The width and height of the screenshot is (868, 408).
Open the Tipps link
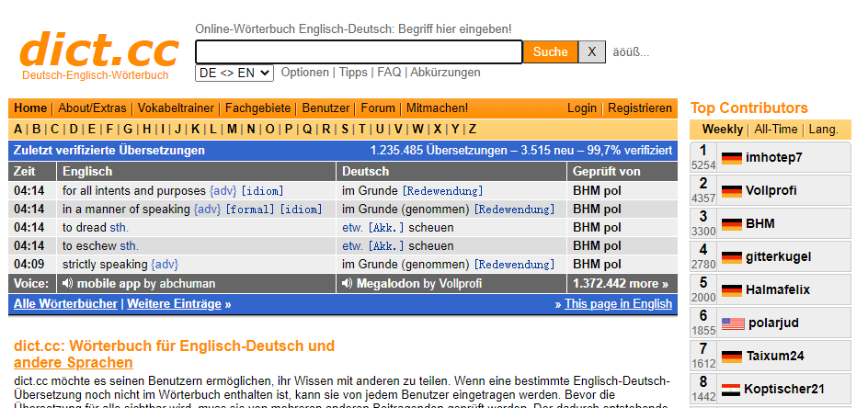pos(353,72)
